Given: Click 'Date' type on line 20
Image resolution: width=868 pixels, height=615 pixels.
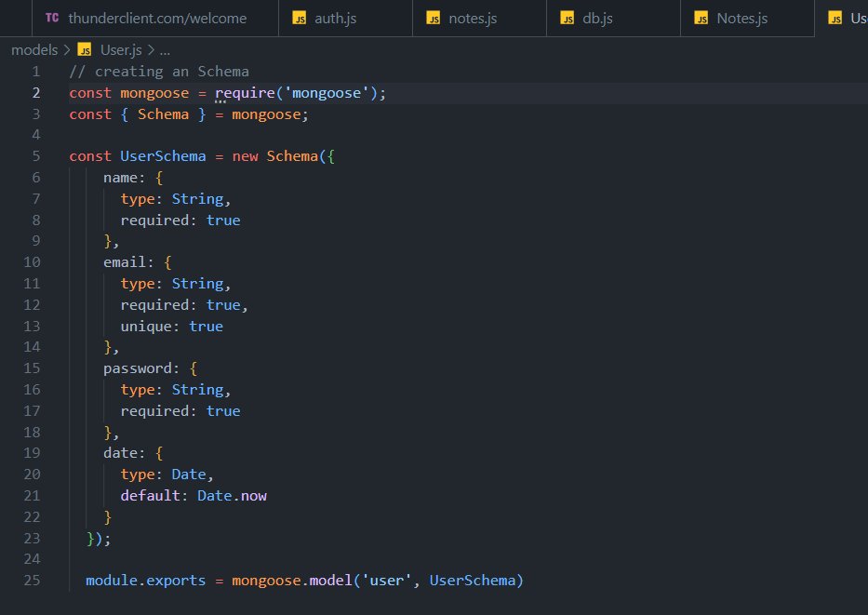Looking at the screenshot, I should click(189, 475).
